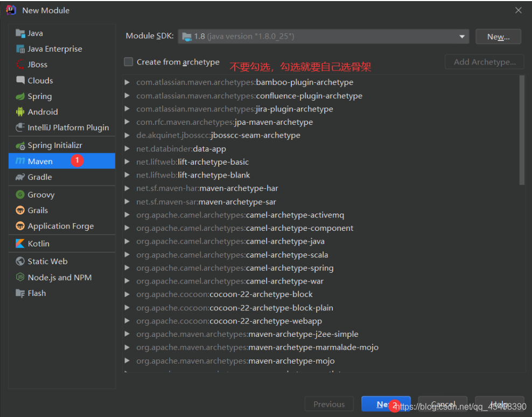Expand bamboo-plugin-archetype node
The height and width of the screenshot is (417, 532).
(x=127, y=82)
